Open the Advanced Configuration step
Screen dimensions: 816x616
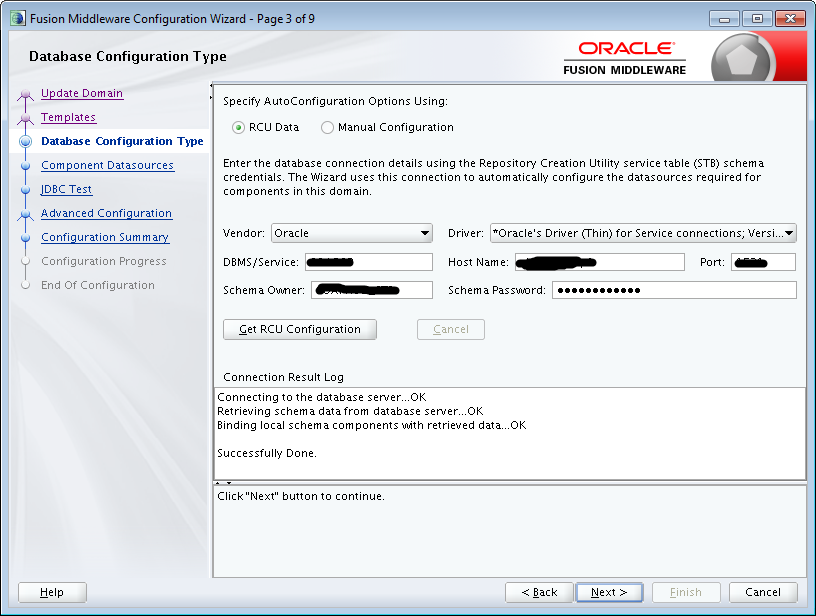tap(106, 213)
